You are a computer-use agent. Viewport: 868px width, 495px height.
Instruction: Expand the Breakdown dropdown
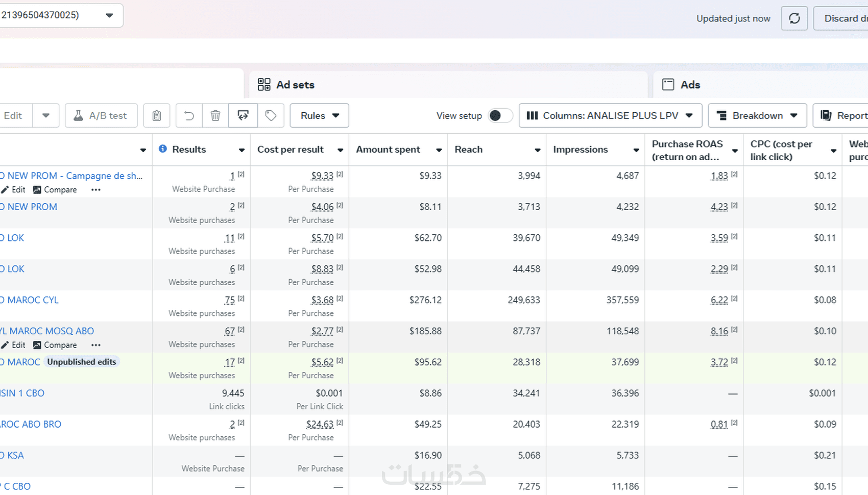[757, 116]
